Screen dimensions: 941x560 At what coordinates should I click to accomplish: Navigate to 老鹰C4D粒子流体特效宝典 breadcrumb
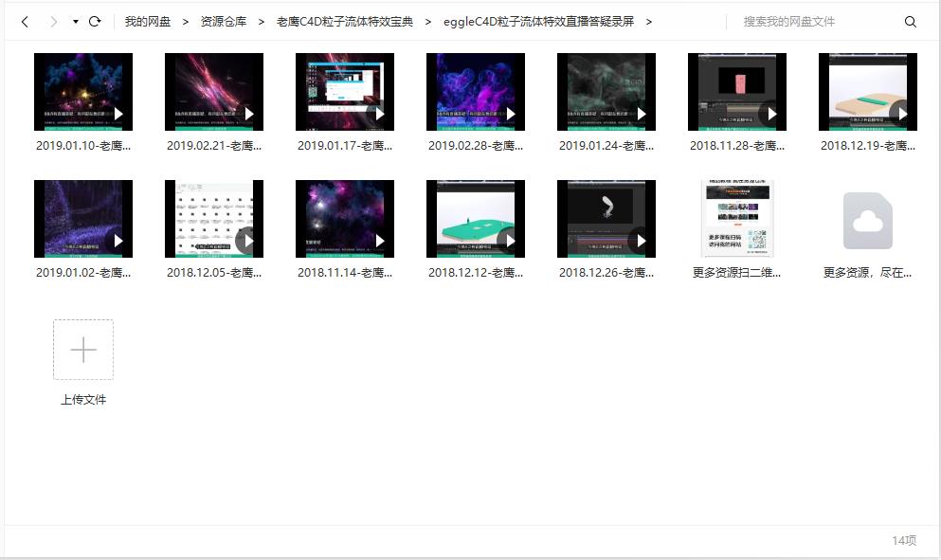click(x=345, y=22)
